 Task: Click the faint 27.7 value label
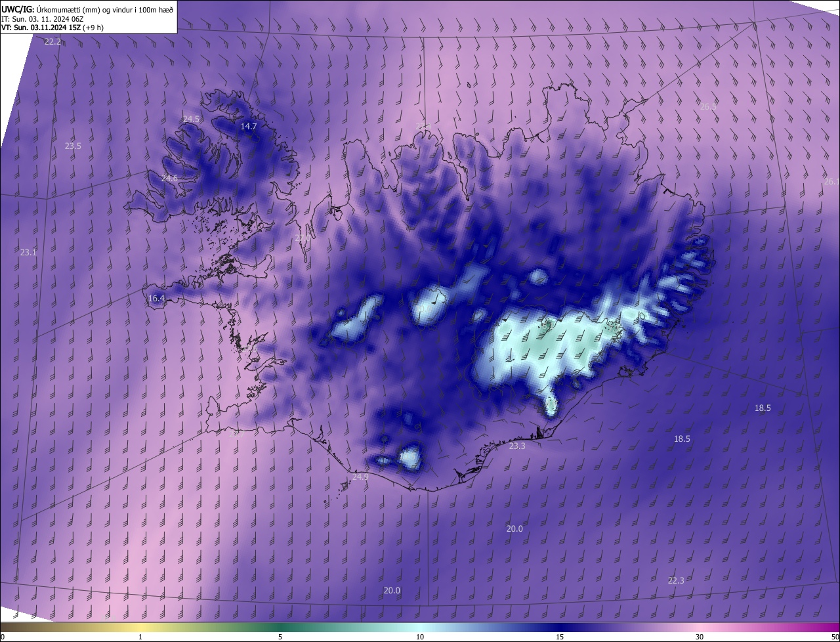(238, 434)
